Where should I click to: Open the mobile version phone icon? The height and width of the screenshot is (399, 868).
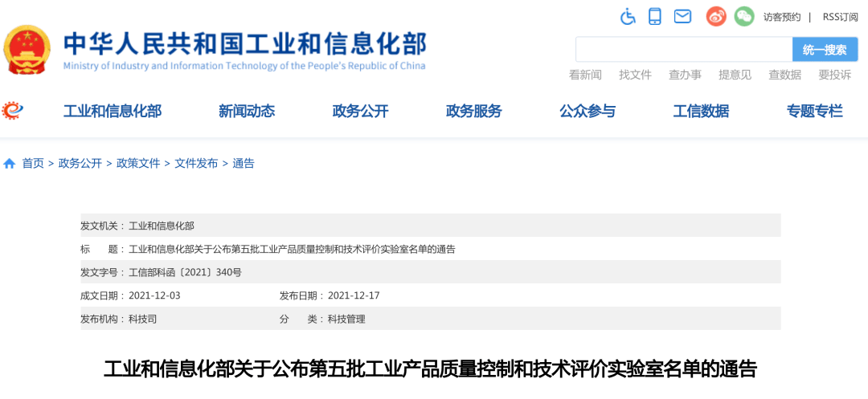655,16
